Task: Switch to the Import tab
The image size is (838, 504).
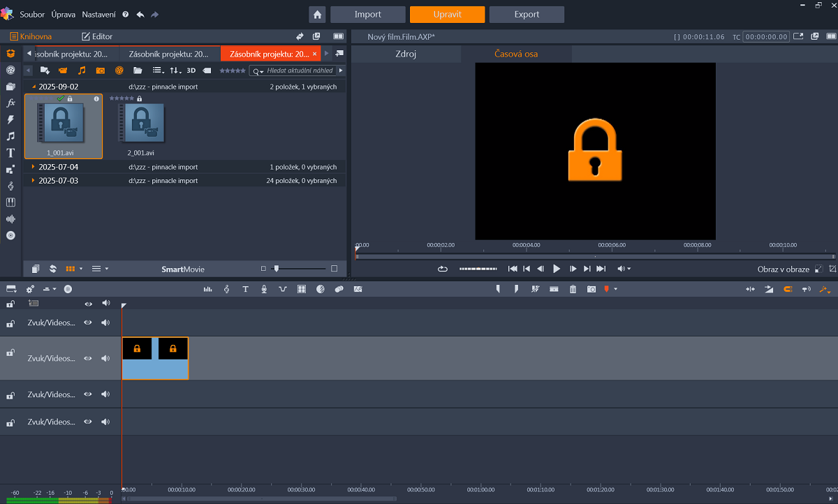Action: 368,14
